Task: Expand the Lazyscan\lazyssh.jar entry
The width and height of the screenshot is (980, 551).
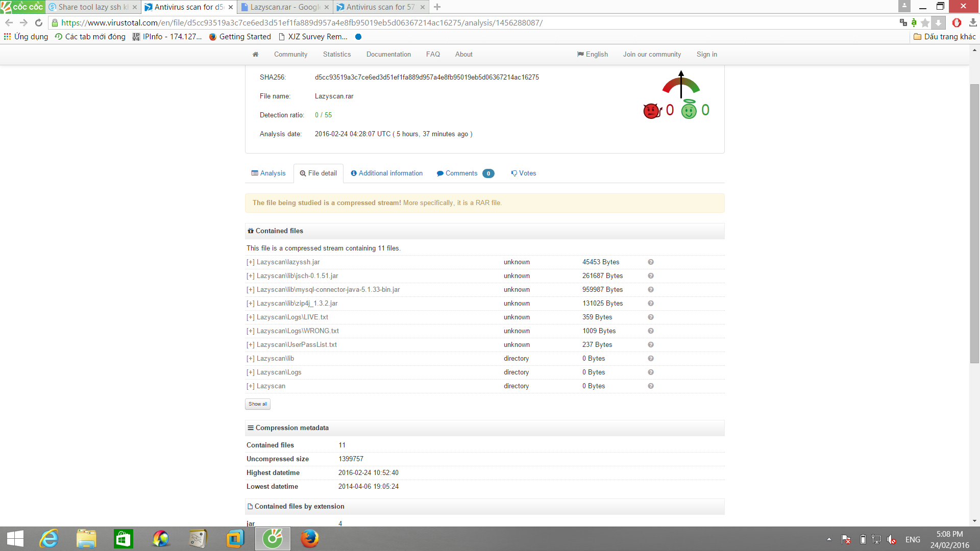Action: [250, 262]
